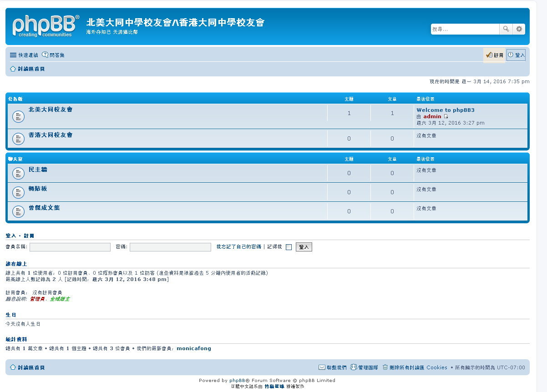
Task: Focus the 會員名稱 username field
Action: click(x=70, y=247)
